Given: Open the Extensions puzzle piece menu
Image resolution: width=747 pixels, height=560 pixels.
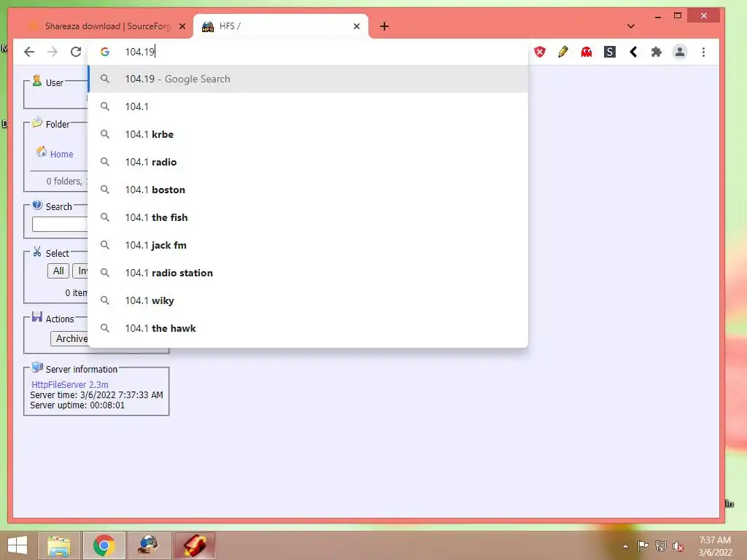Looking at the screenshot, I should pos(657,52).
